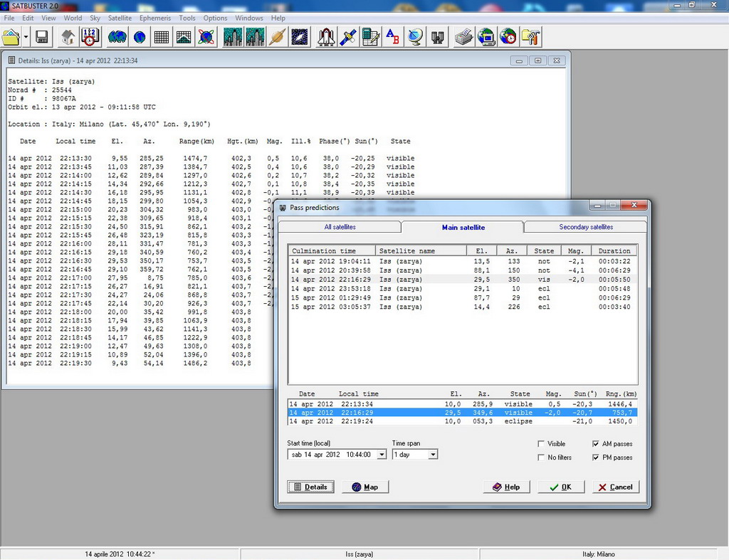The width and height of the screenshot is (729, 560).
Task: Click the first night city skyline icon
Action: click(x=233, y=37)
